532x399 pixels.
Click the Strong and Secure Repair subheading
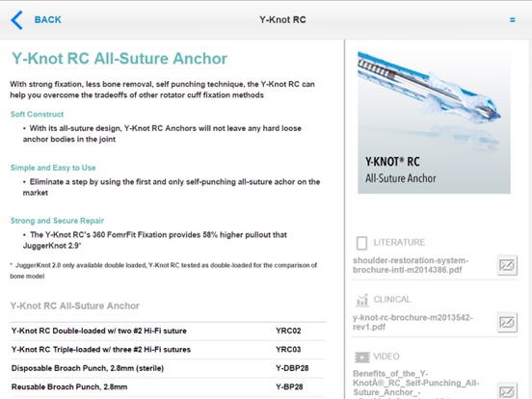tap(57, 221)
